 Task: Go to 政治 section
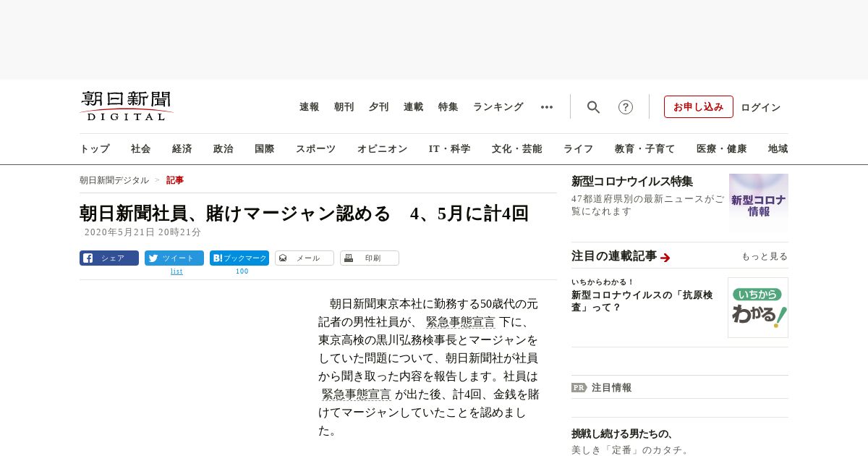pos(224,149)
